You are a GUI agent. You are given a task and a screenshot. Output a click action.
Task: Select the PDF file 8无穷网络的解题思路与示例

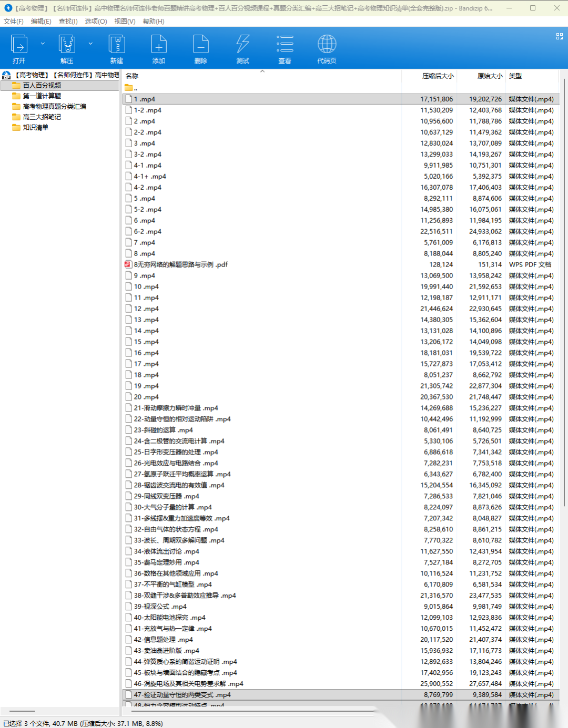(x=180, y=264)
